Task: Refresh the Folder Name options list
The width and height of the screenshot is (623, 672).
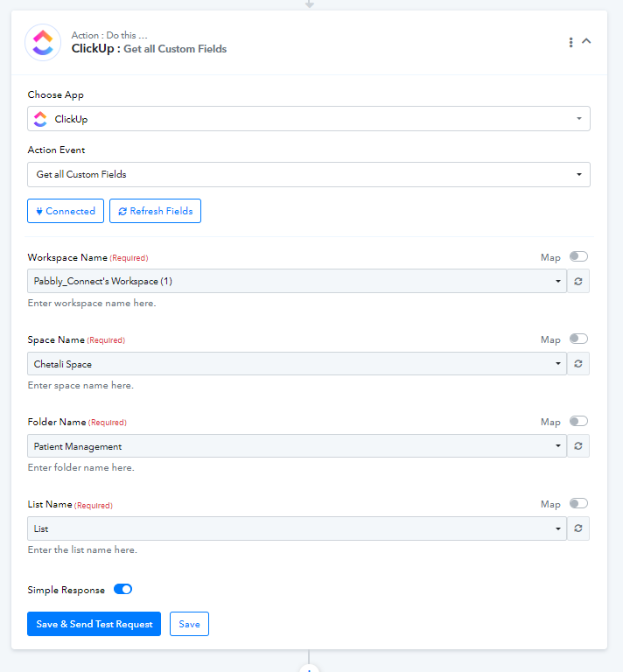Action: [578, 445]
